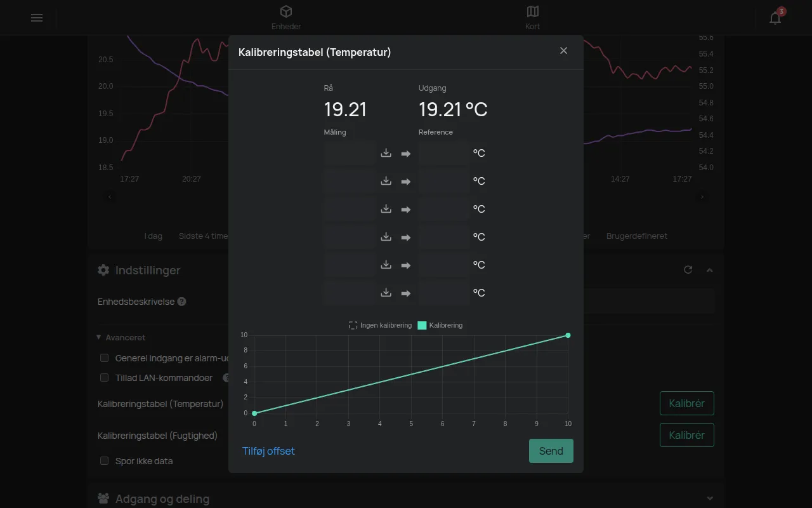
Task: Capture measurement in first calibration row
Action: coord(386,153)
